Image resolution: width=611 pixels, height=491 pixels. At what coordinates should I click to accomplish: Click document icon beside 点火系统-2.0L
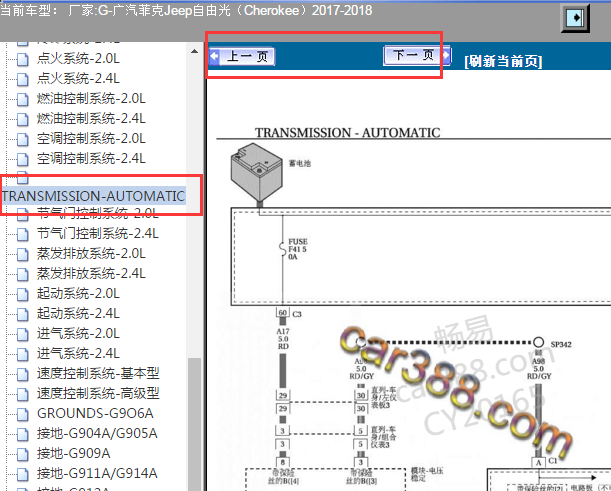click(23, 59)
